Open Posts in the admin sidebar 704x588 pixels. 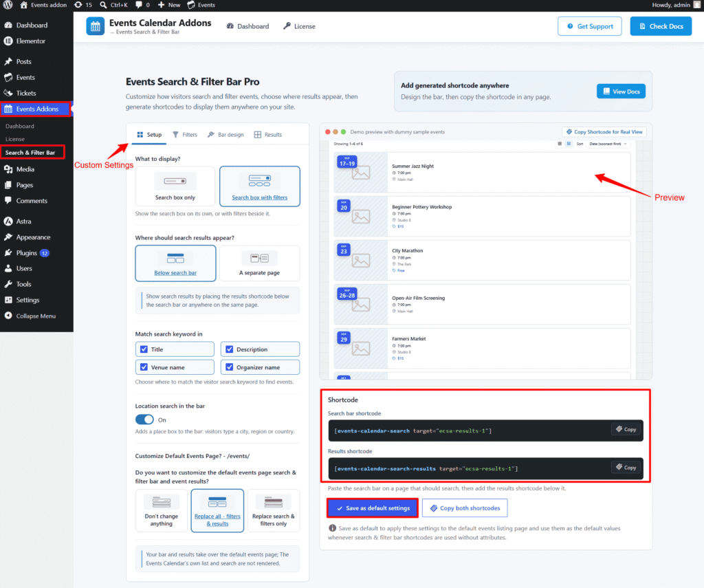pos(23,61)
